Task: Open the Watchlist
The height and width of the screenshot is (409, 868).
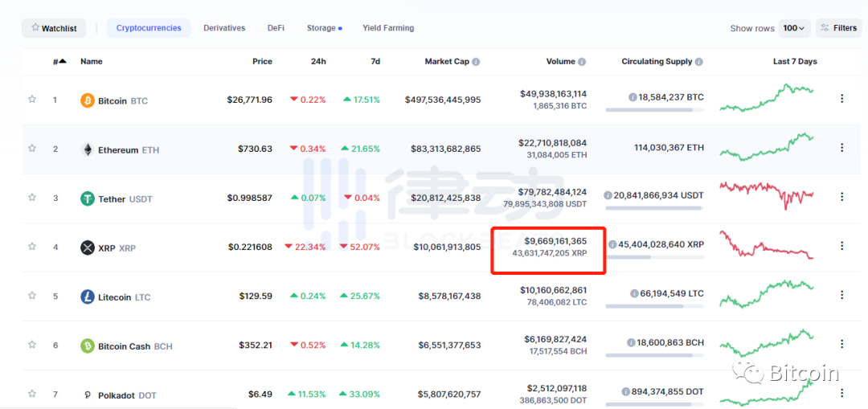Action: pos(55,28)
